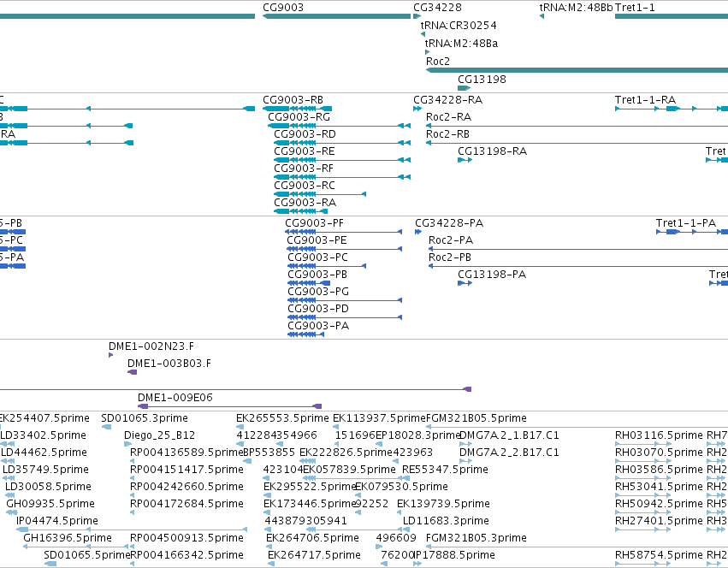Click EST EK222826.5prime
This screenshot has width=728, height=568.
tap(307, 461)
